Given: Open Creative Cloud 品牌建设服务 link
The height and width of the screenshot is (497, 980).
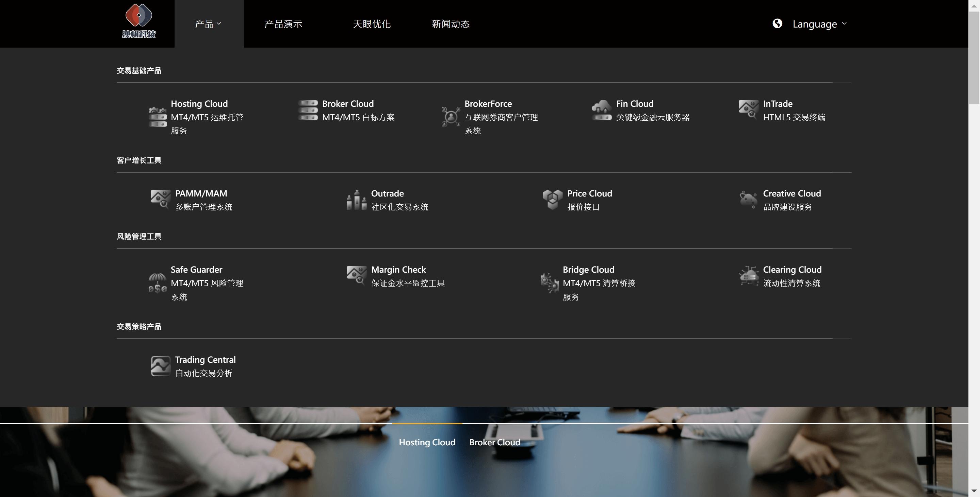Looking at the screenshot, I should (x=780, y=200).
